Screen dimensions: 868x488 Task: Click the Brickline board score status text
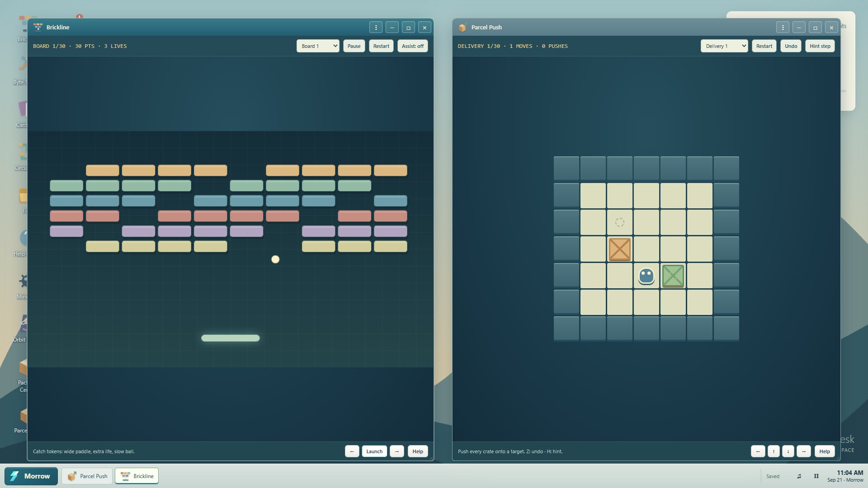[80, 46]
